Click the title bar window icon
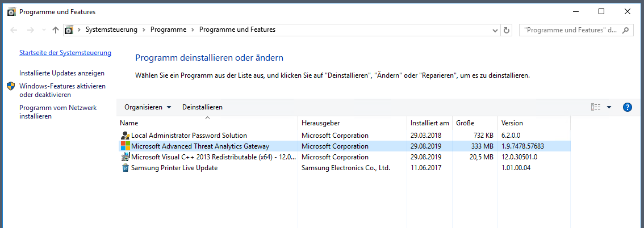The width and height of the screenshot is (644, 228). [x=12, y=12]
